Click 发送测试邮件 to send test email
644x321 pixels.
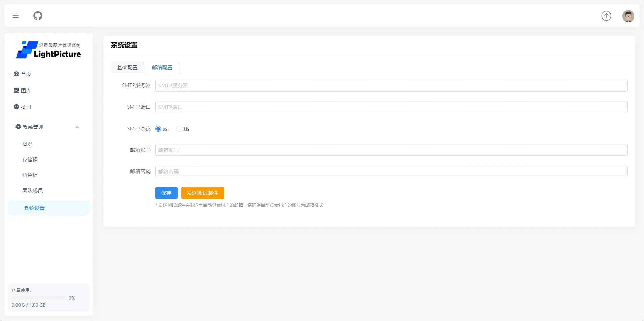202,193
